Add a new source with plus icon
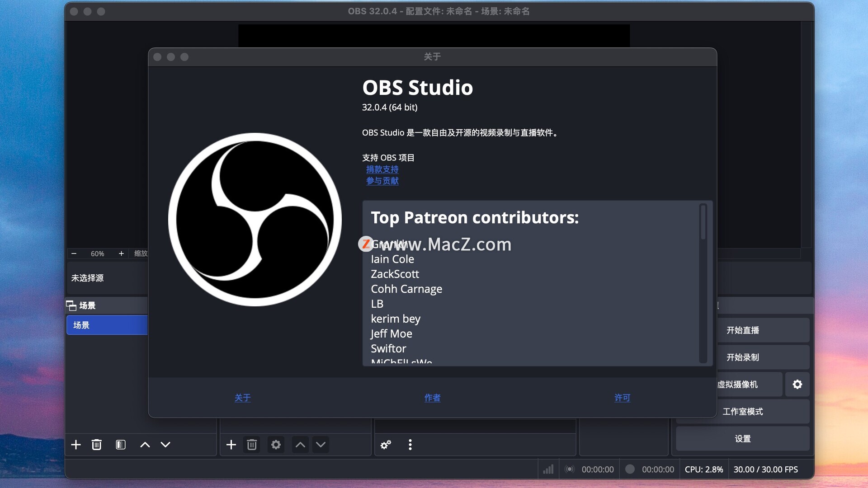This screenshot has height=488, width=868. [x=231, y=445]
